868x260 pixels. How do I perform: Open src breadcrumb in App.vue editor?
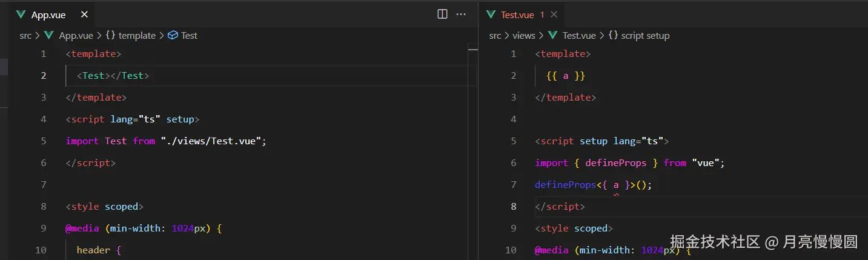coord(25,36)
